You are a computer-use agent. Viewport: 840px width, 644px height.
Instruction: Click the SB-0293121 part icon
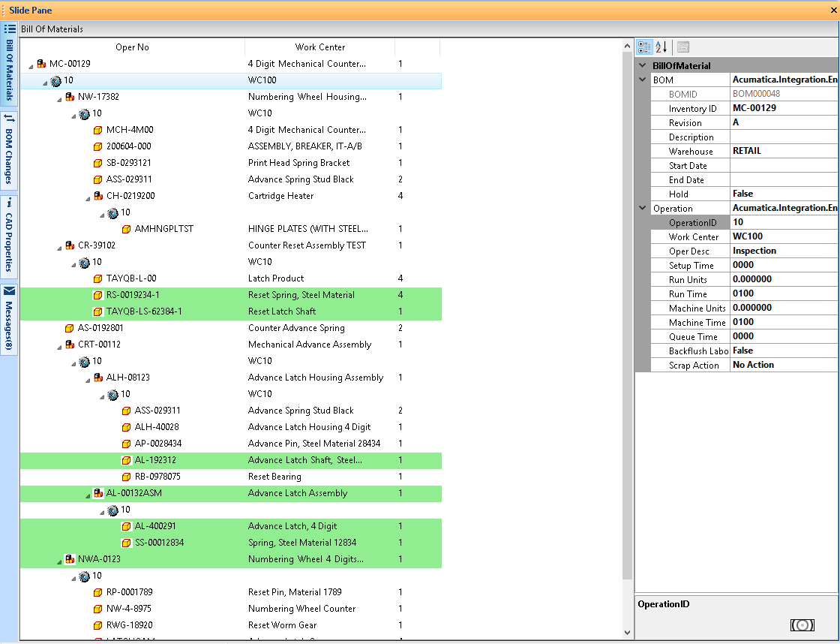point(97,163)
